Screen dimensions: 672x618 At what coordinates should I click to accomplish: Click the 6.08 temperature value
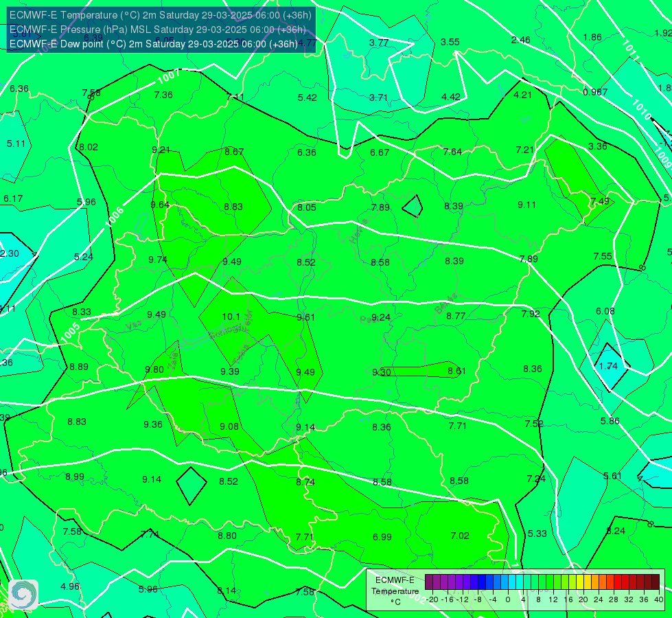click(605, 311)
